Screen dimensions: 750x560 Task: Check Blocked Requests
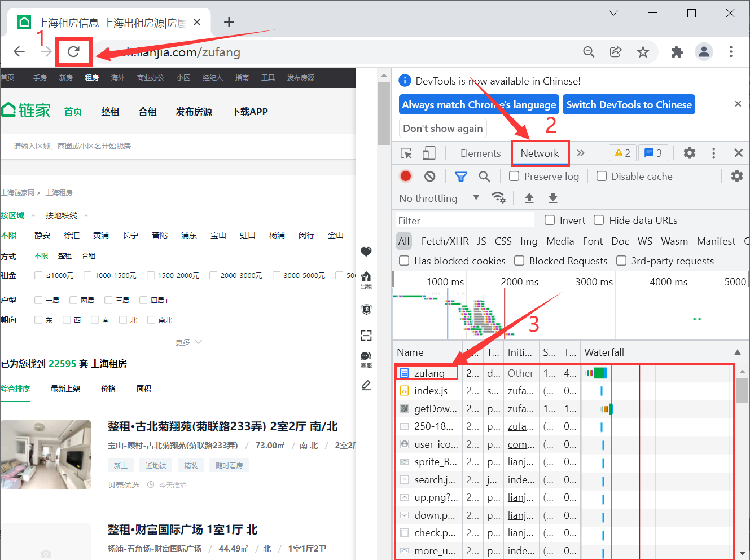click(519, 261)
